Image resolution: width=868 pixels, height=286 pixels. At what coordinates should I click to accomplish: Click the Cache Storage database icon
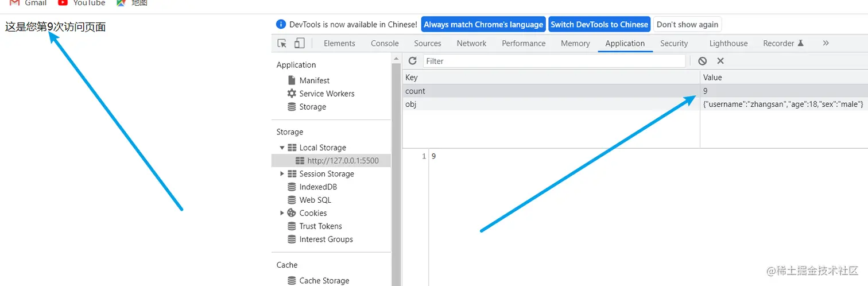292,281
